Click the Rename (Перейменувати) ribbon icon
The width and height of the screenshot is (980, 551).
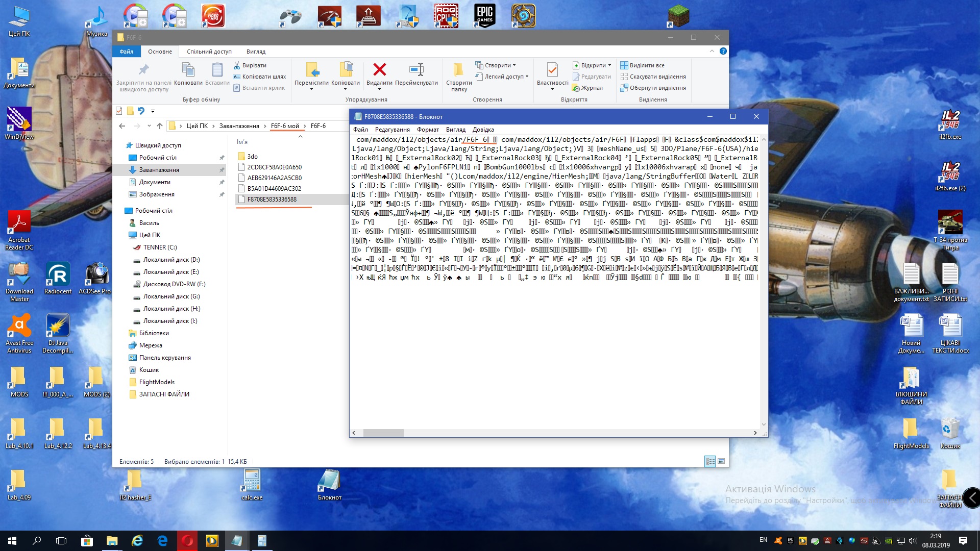[x=416, y=70]
